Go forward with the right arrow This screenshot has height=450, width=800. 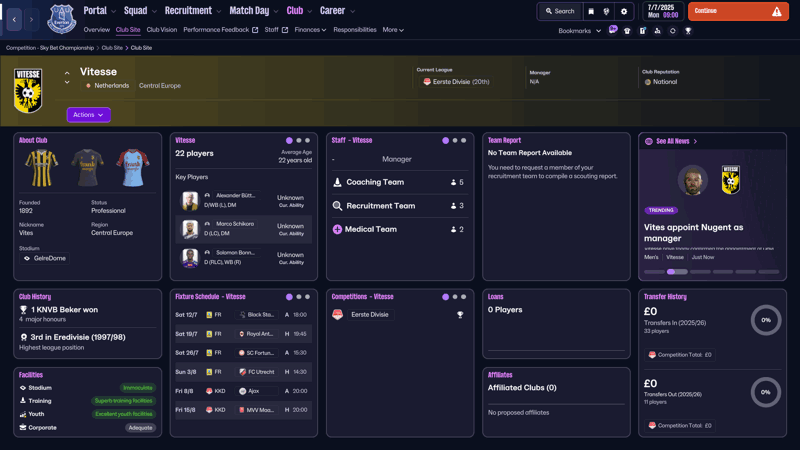(x=31, y=20)
